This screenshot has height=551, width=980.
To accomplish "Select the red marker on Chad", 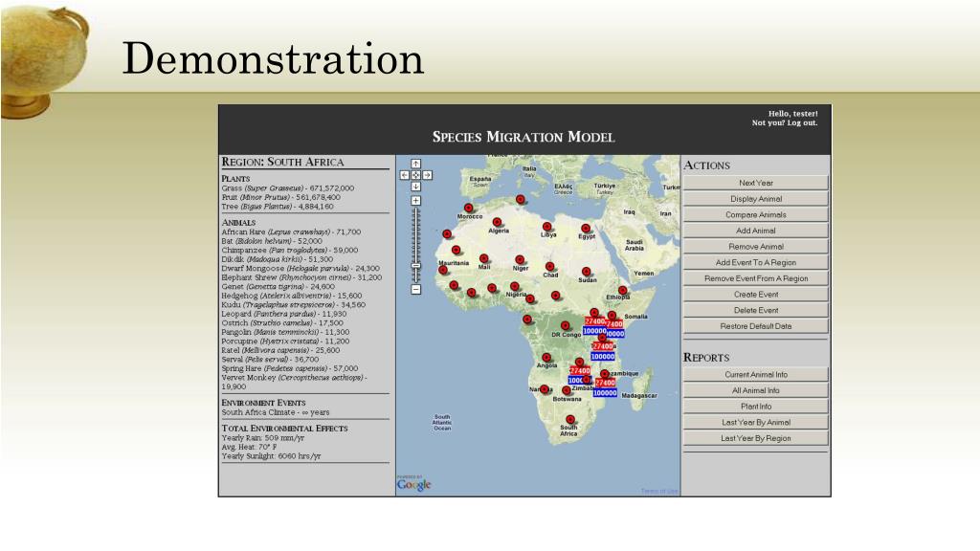I will click(549, 267).
